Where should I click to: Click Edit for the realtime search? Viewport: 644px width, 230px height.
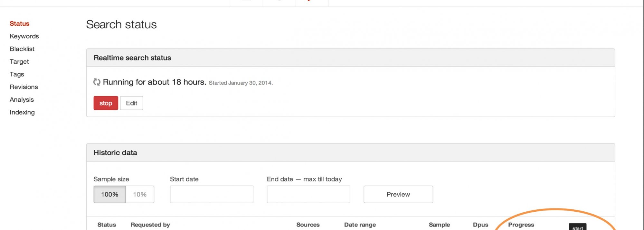131,103
